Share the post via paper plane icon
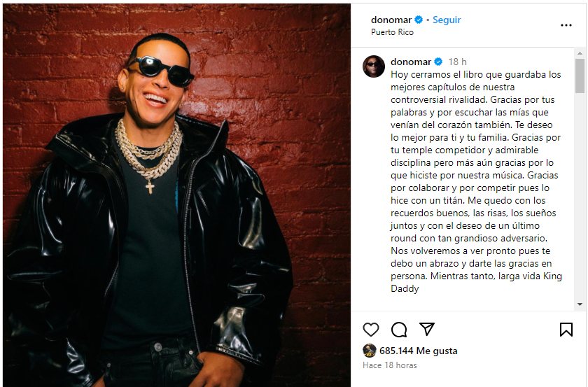The image size is (588, 387). coord(427,329)
